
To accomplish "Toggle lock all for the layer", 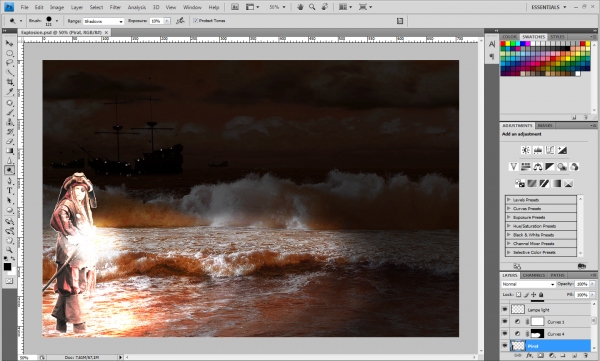I will (x=541, y=294).
